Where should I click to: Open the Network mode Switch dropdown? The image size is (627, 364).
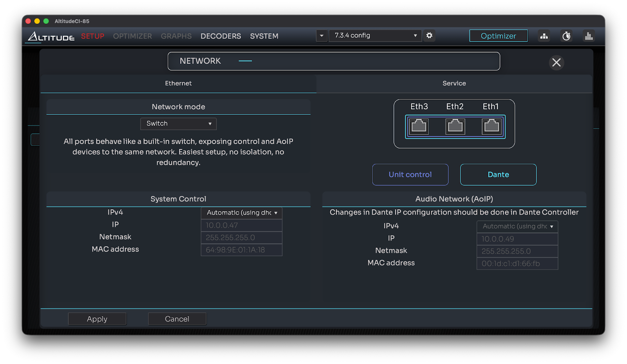point(178,124)
